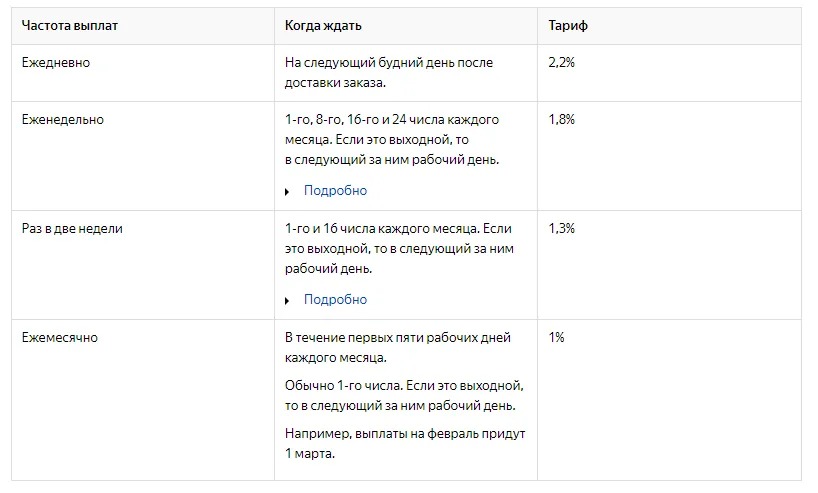
Task: Click the "Тариф" column header
Action: pyautogui.click(x=568, y=25)
